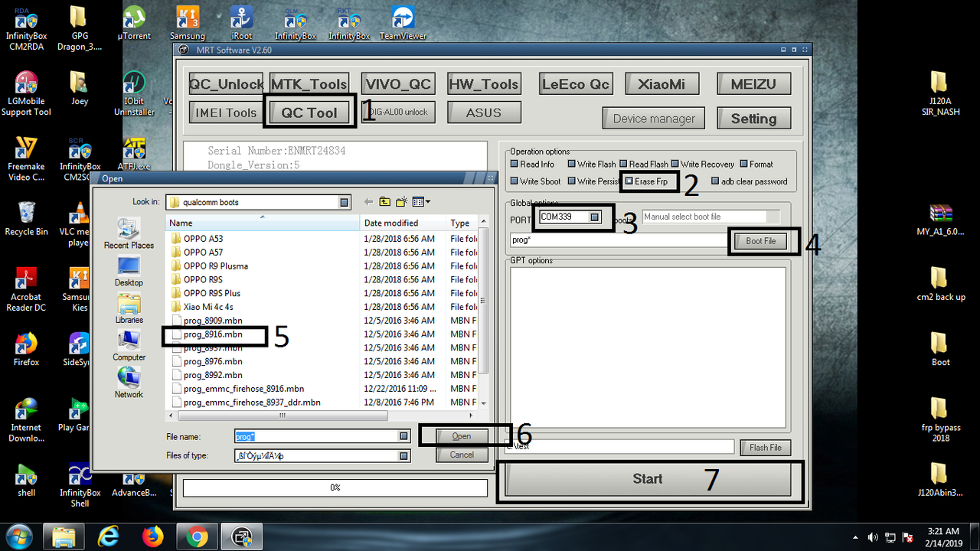Expand the Files of type dropdown
This screenshot has width=980, height=551.
point(403,455)
